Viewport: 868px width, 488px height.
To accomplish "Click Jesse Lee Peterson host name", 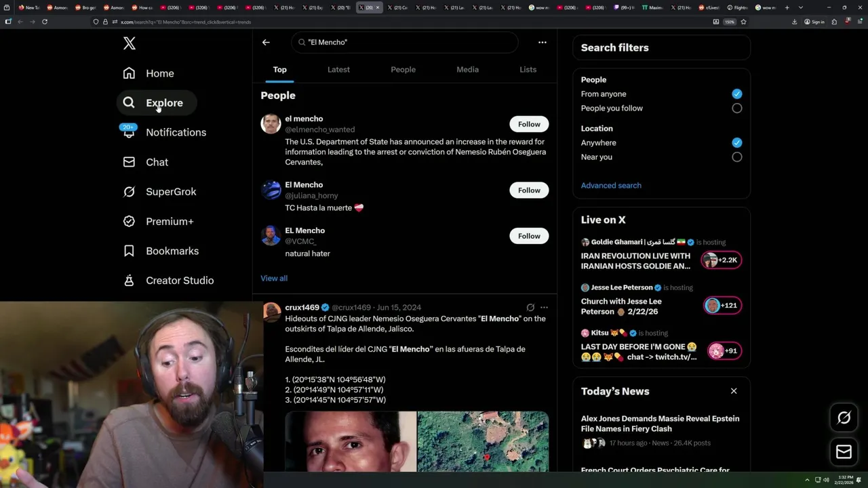I will click(x=622, y=287).
